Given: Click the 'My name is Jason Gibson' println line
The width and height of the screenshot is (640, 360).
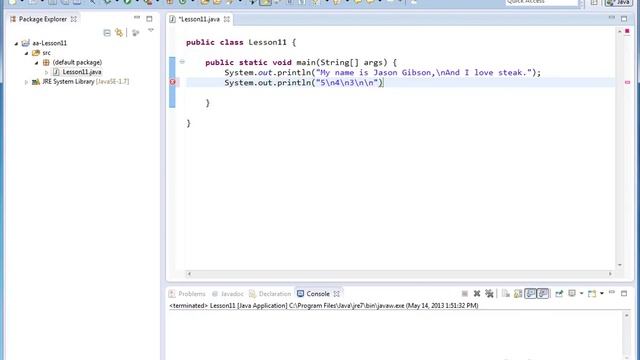Looking at the screenshot, I should (x=382, y=73).
